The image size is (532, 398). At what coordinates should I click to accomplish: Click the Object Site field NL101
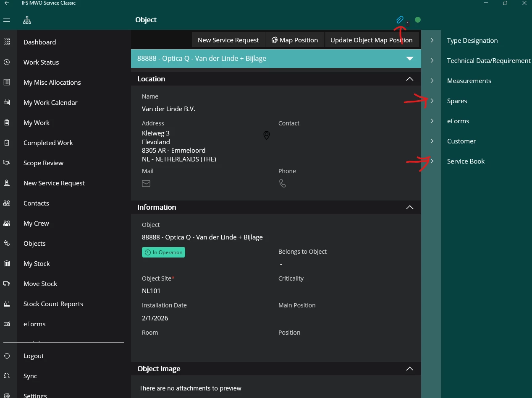[151, 291]
